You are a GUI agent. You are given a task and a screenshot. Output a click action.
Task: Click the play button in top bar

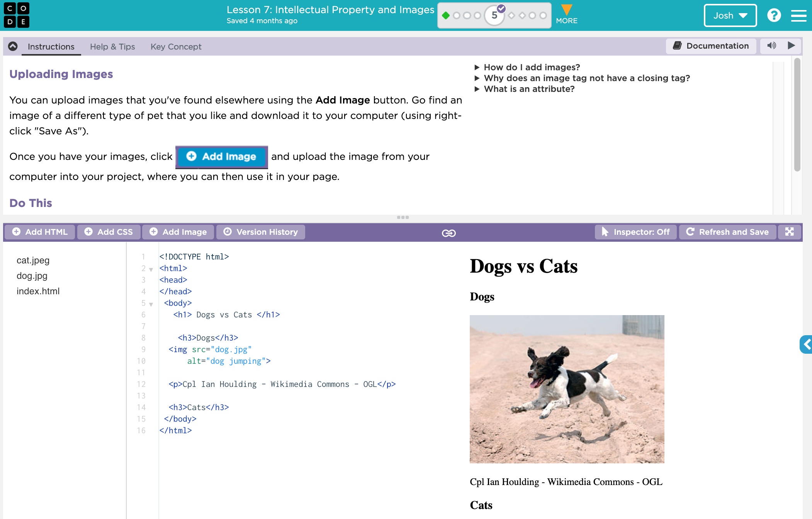coord(792,46)
